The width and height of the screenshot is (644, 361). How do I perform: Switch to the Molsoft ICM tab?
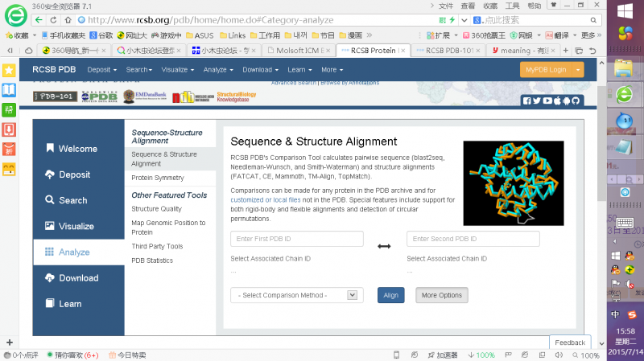[299, 51]
